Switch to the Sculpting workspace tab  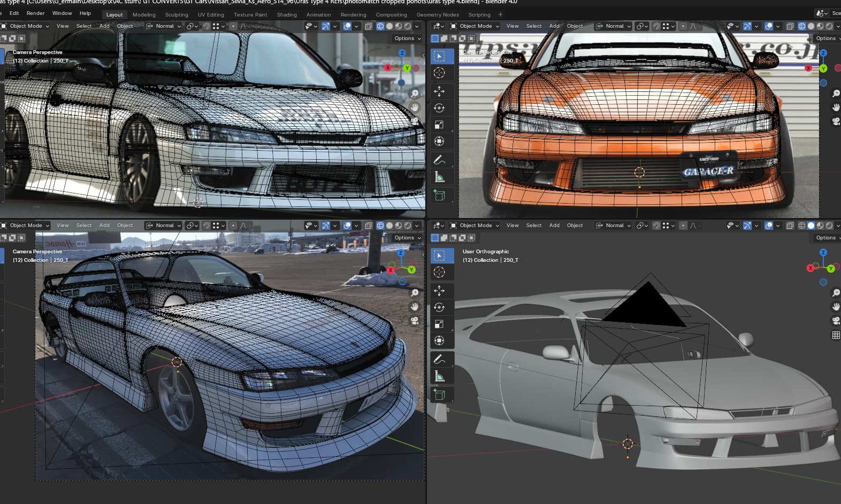[x=176, y=15]
